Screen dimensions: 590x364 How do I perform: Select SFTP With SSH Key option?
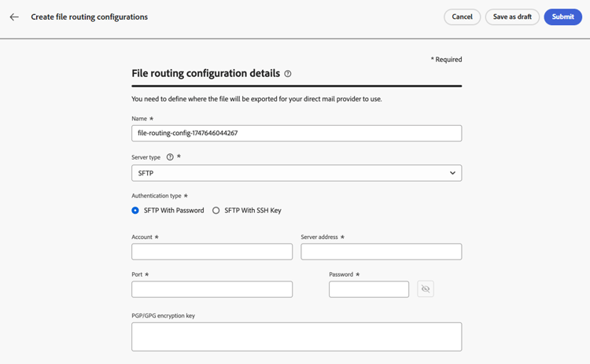coord(216,211)
